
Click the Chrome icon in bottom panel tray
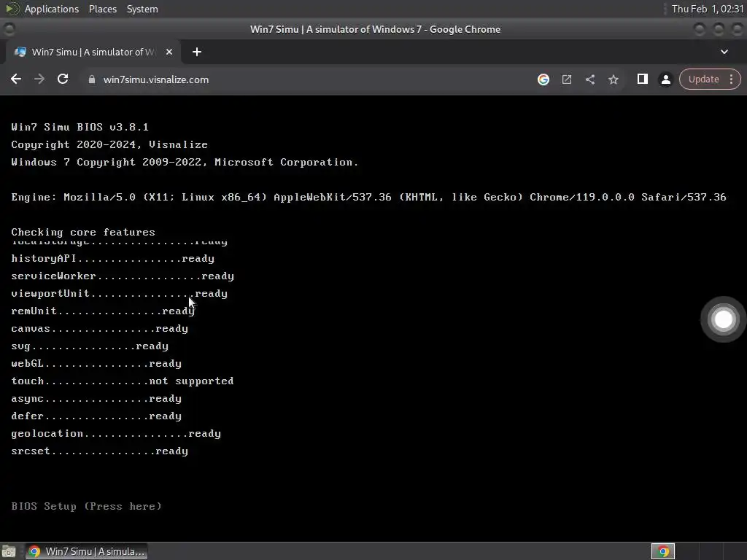click(662, 551)
